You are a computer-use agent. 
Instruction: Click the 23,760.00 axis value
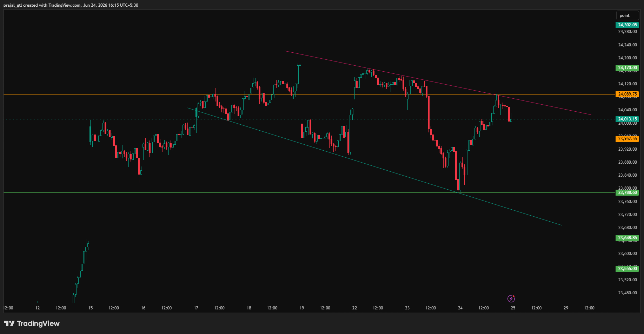[x=627, y=202]
